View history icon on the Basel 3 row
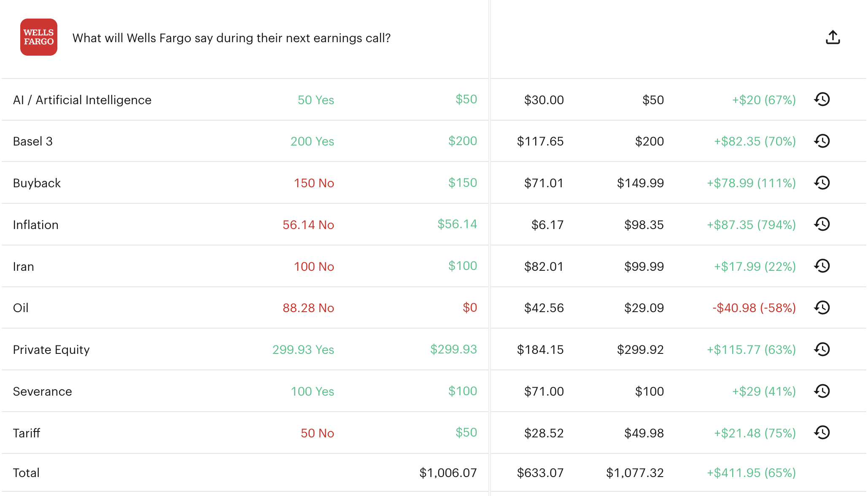This screenshot has width=868, height=496. [x=822, y=141]
